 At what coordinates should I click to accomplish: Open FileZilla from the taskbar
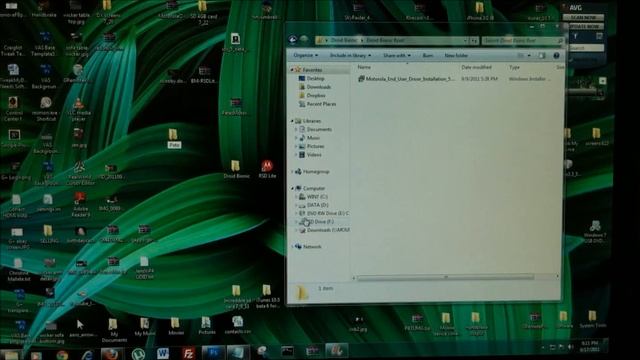[188, 353]
